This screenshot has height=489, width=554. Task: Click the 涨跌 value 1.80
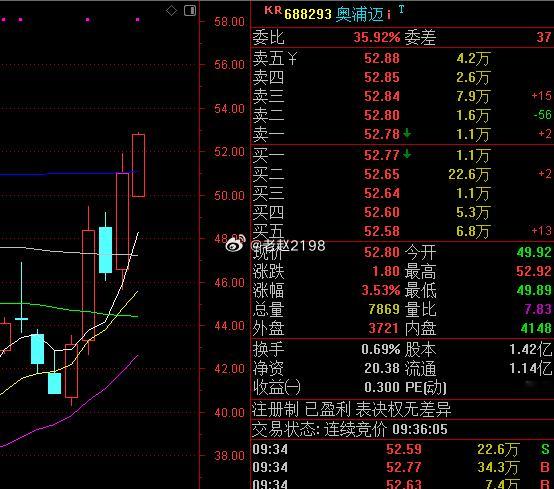[x=386, y=271]
